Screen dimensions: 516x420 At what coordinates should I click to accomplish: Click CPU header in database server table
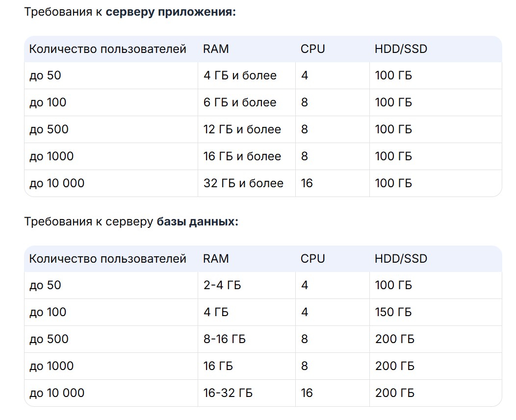313,259
